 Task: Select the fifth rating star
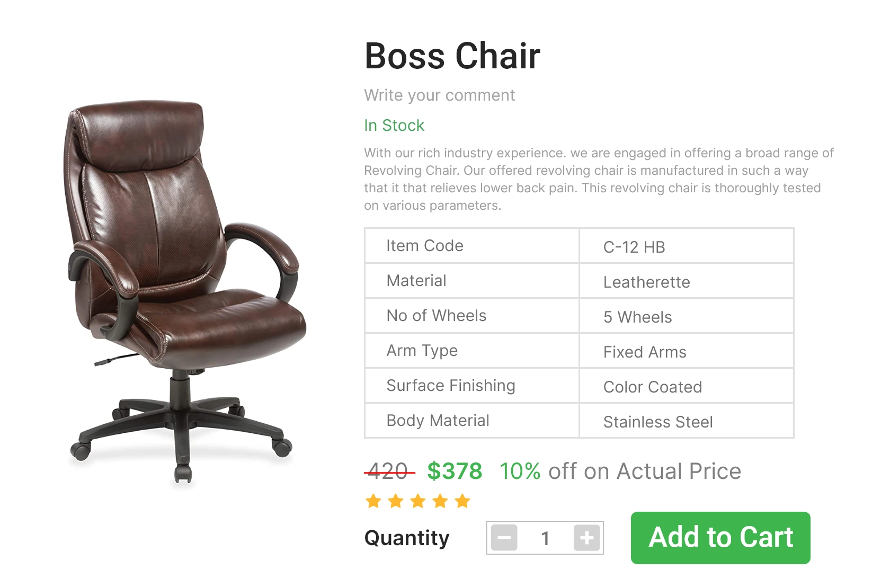(462, 501)
